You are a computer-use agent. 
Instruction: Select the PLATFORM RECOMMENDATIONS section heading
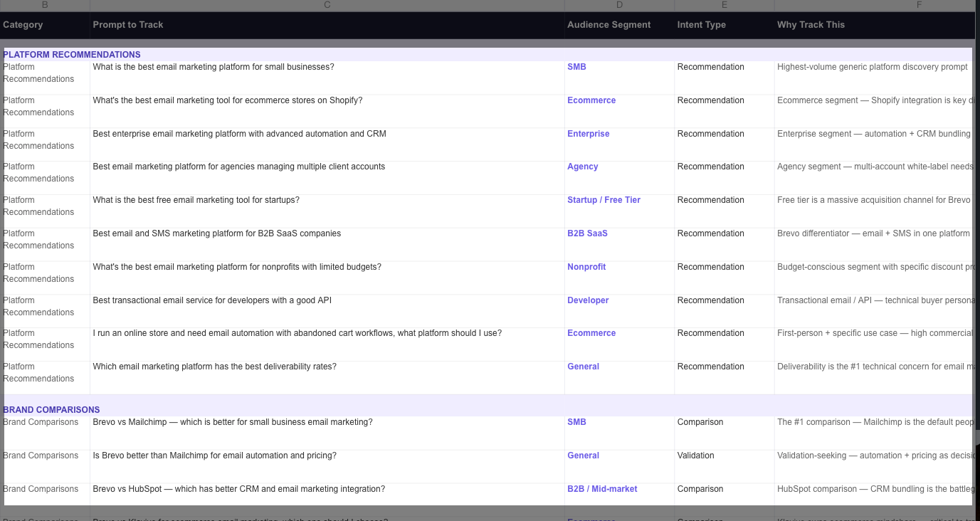coord(72,55)
